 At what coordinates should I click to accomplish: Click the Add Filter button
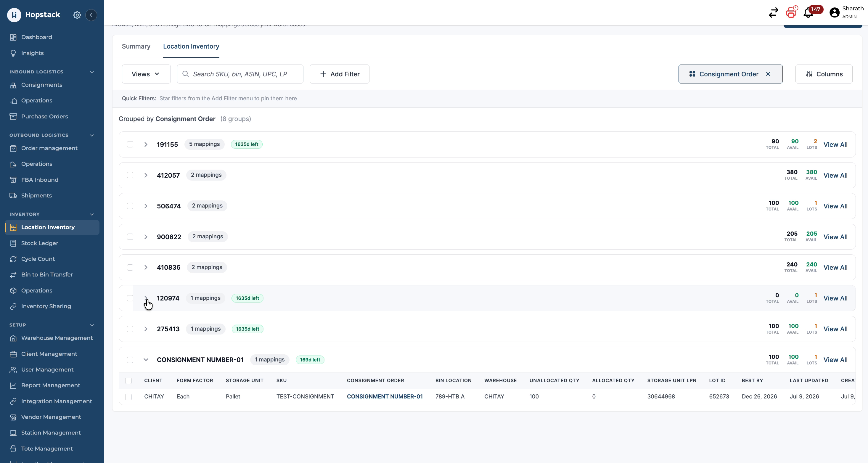[340, 74]
